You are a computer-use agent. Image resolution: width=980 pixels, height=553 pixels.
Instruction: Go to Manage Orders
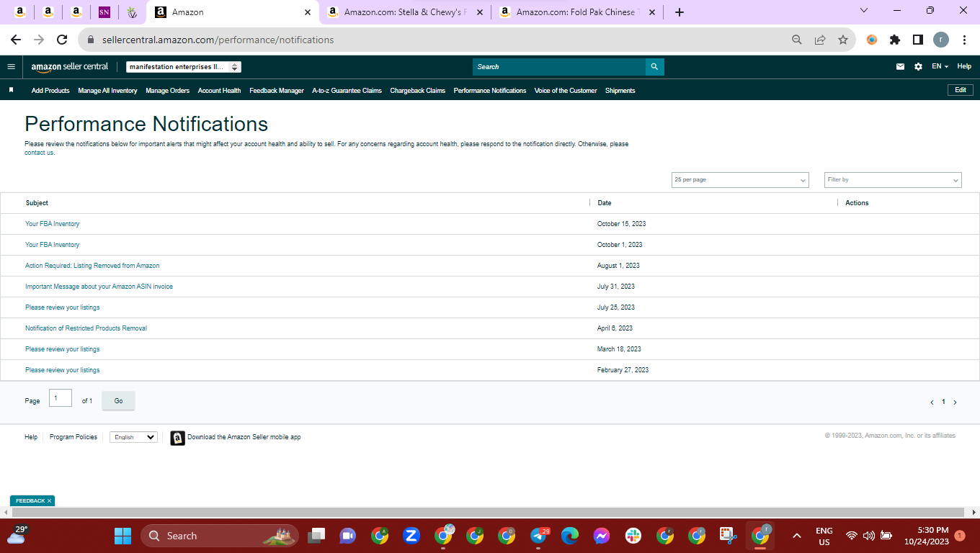(167, 91)
